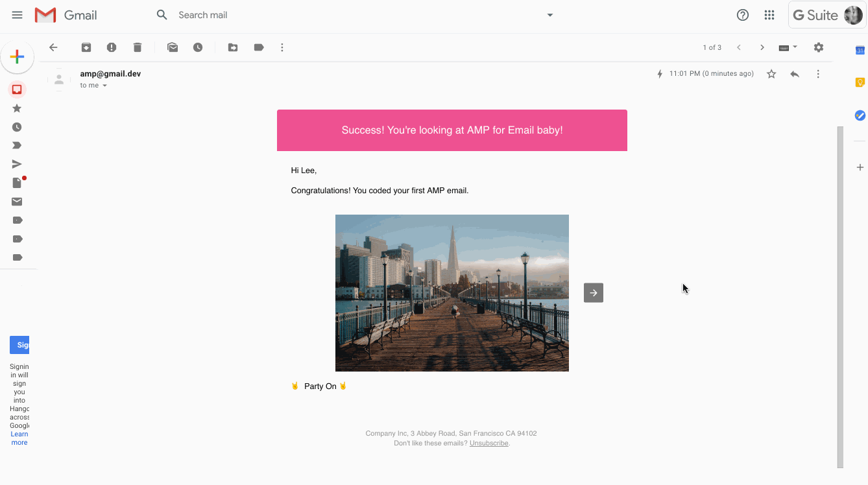Open Google Keep in the side panel
The image size is (868, 485).
click(x=860, y=82)
